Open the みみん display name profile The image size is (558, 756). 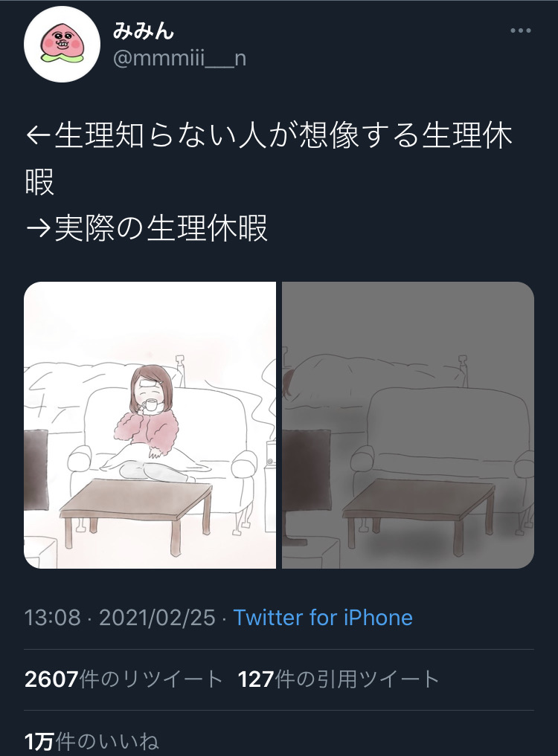[x=143, y=31]
